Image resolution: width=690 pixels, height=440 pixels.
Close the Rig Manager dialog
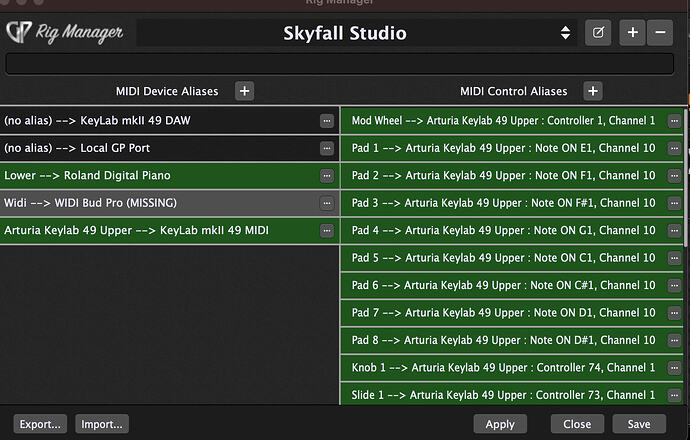tap(577, 424)
